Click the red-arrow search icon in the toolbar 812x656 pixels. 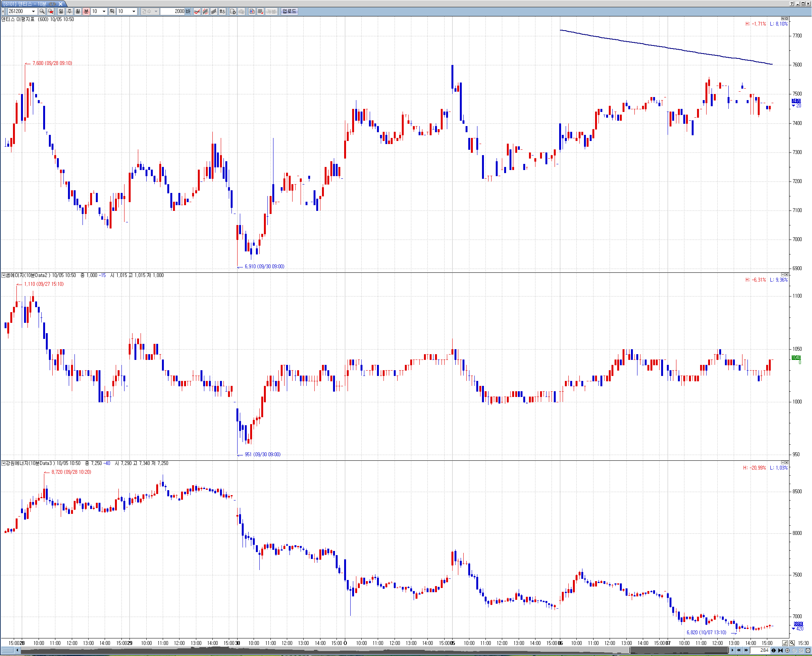pyautogui.click(x=50, y=11)
